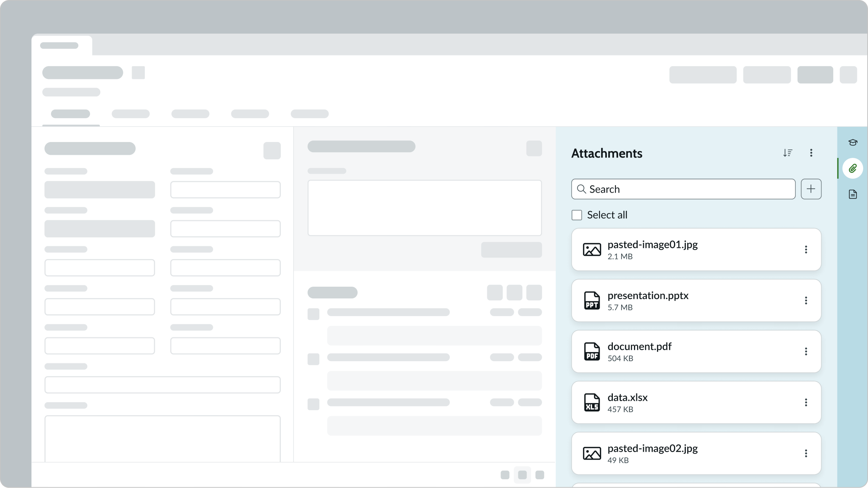Open the graduation cap learning panel
Viewport: 868px width, 488px height.
click(x=852, y=142)
